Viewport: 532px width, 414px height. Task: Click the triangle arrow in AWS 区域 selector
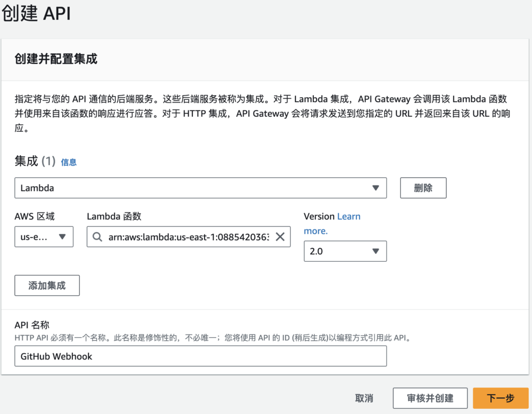pos(62,237)
